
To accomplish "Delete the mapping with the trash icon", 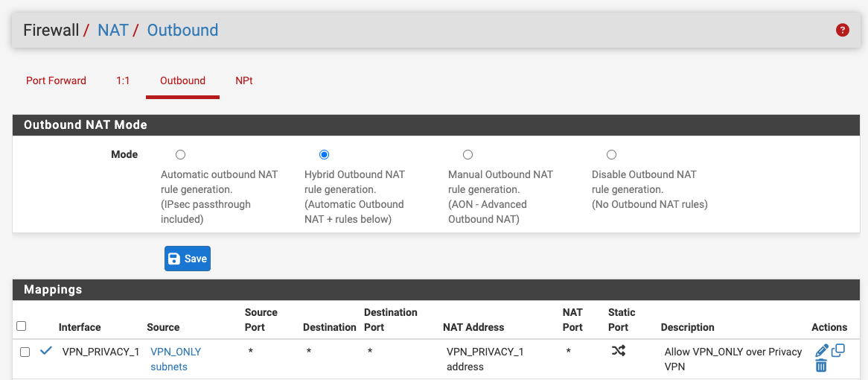I will pyautogui.click(x=821, y=366).
